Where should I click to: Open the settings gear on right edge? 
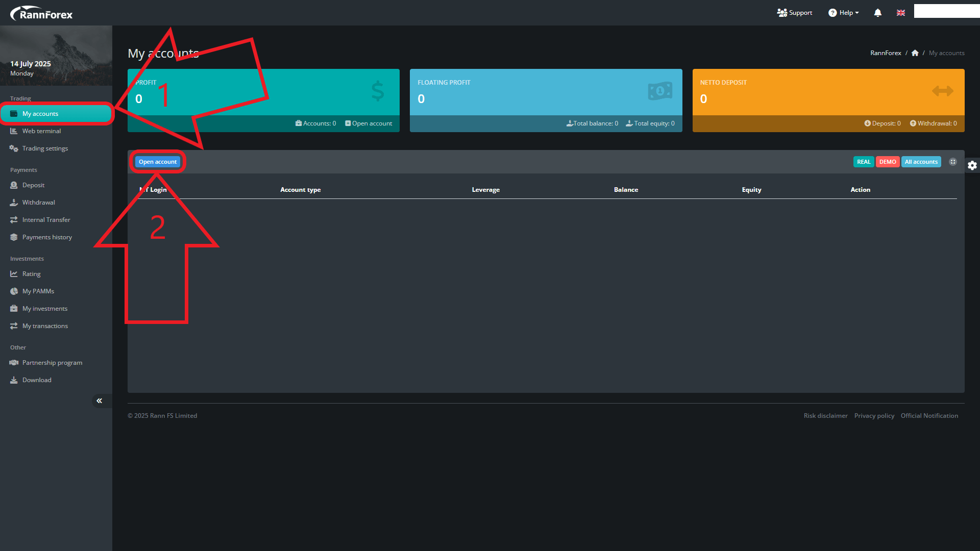coord(972,165)
